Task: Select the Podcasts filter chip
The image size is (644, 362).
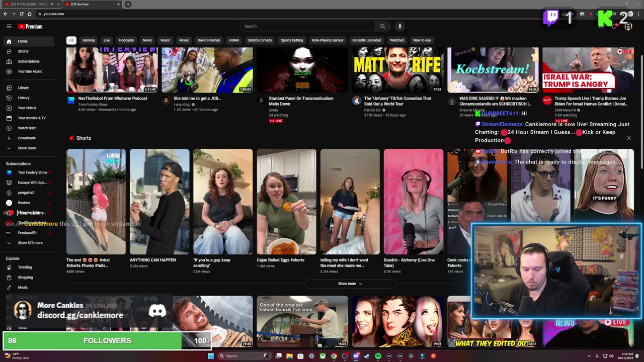Action: 126,40
